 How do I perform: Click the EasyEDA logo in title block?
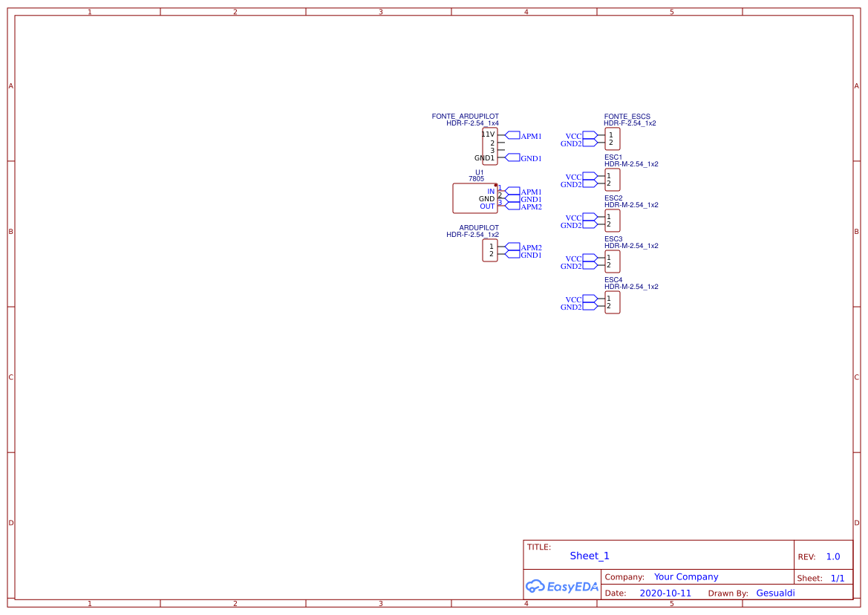coord(561,586)
